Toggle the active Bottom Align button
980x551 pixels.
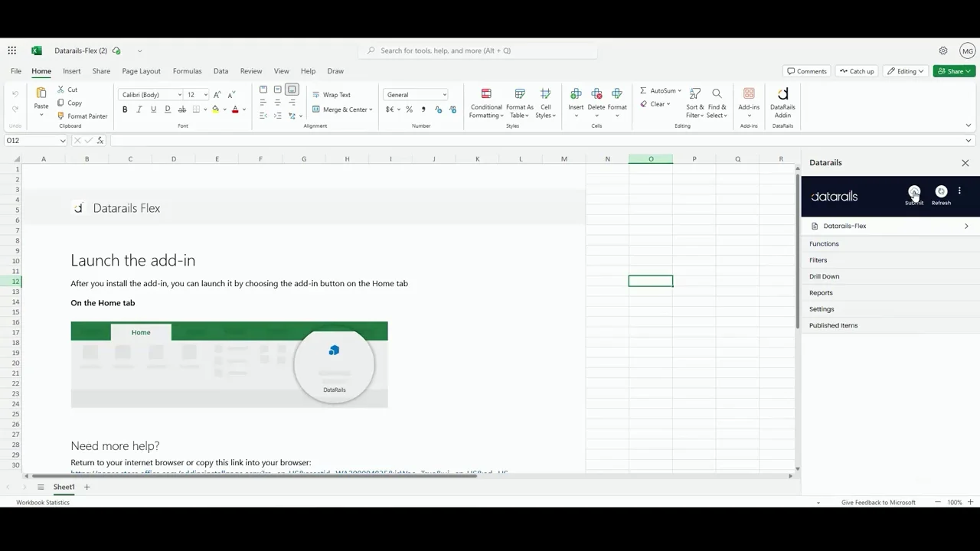pos(292,90)
